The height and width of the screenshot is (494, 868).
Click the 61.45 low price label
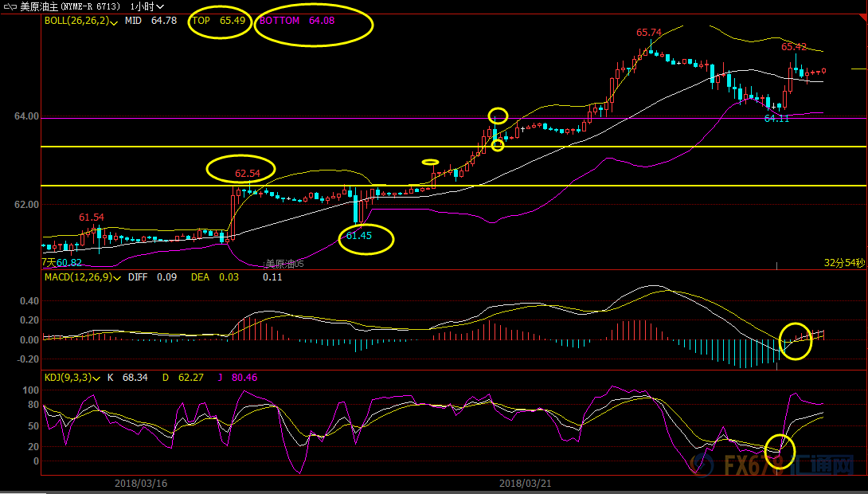coord(359,236)
